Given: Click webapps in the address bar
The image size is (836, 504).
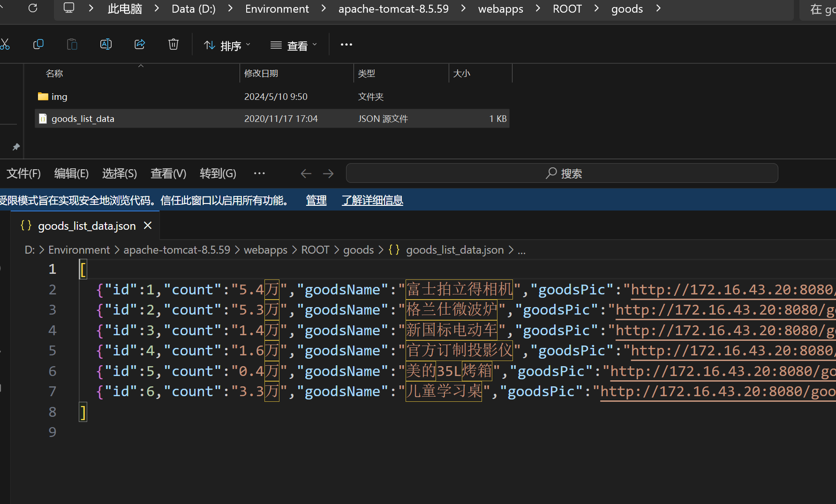Looking at the screenshot, I should 501,9.
